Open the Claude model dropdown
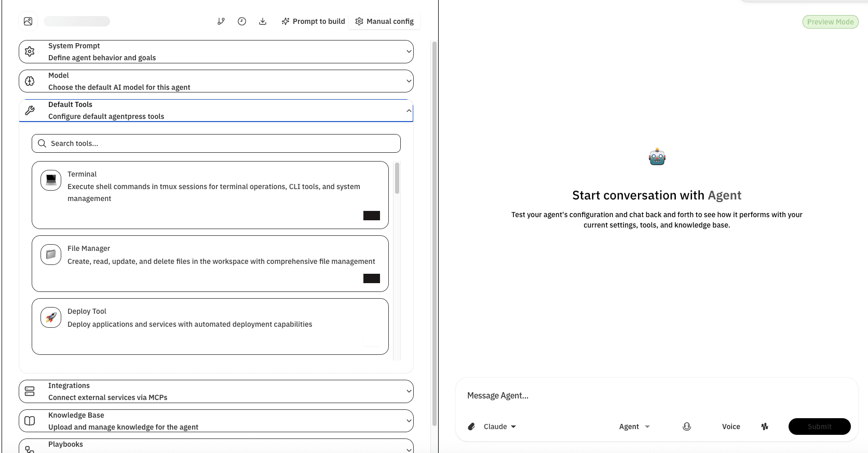Screen dimensions: 868x453 499,427
